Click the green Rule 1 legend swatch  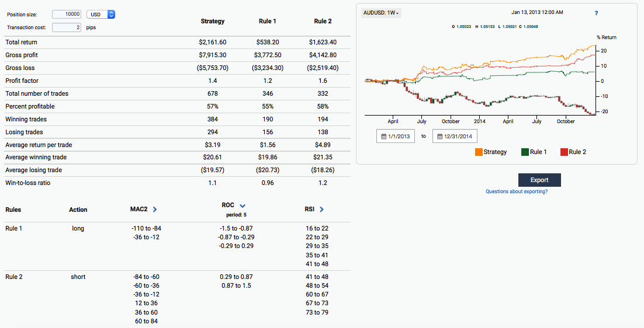coord(525,152)
